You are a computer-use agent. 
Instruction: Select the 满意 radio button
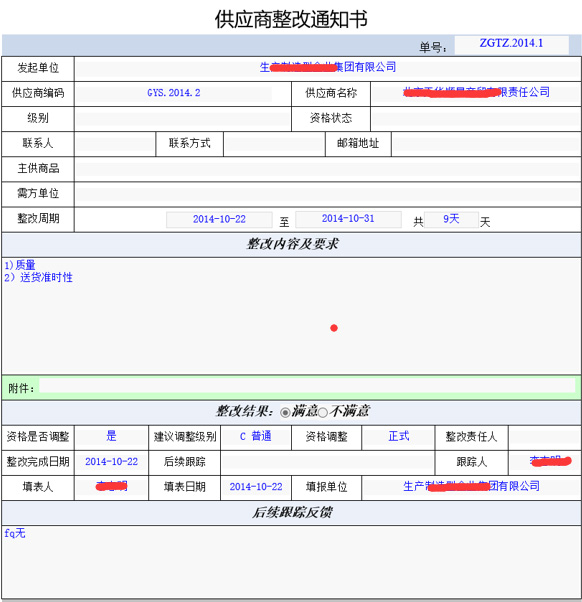(285, 413)
